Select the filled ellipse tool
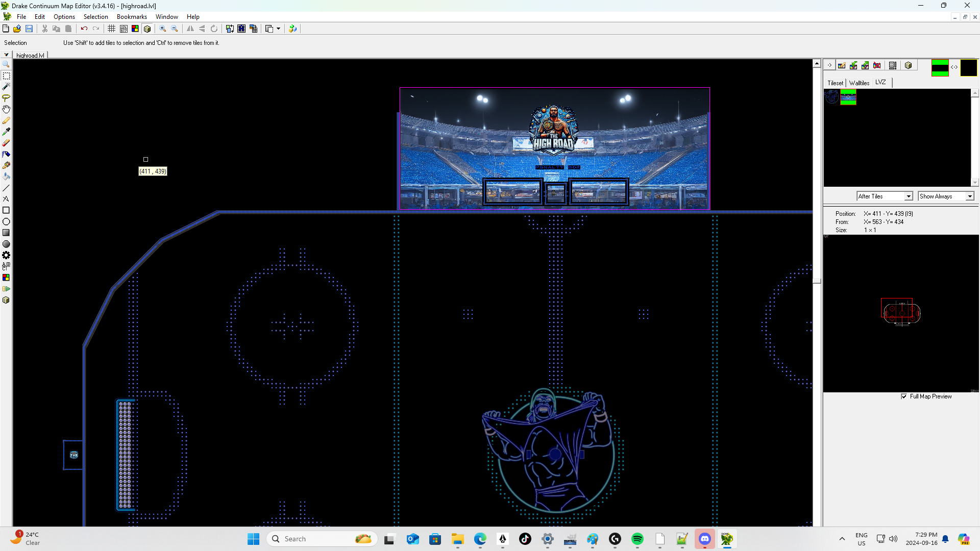Screen dimensions: 980x551 (x=6, y=244)
